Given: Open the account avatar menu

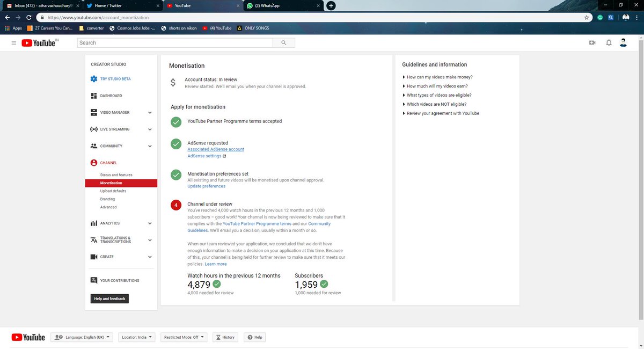Looking at the screenshot, I should [x=623, y=43].
